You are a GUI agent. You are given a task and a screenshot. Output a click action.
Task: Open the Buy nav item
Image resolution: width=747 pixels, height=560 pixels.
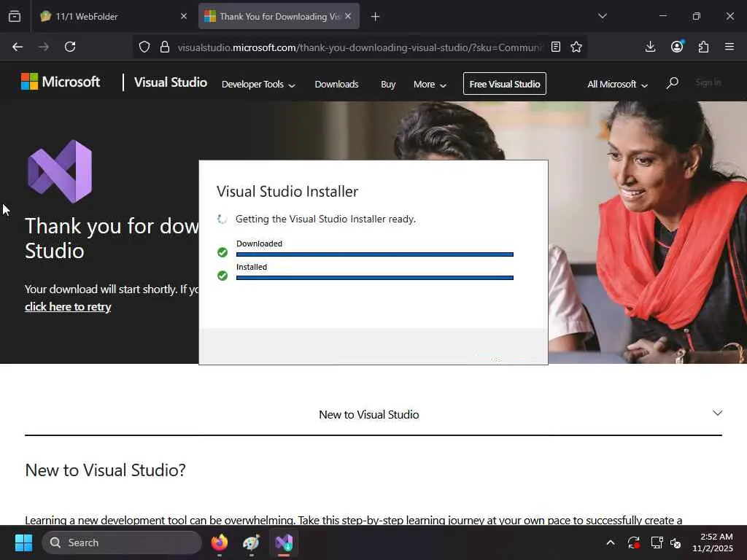(x=388, y=85)
